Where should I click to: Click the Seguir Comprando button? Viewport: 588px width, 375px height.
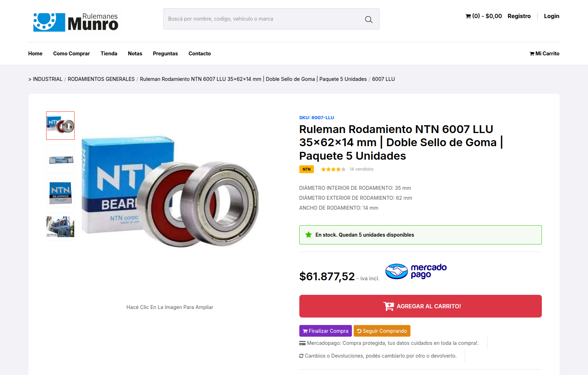point(382,331)
